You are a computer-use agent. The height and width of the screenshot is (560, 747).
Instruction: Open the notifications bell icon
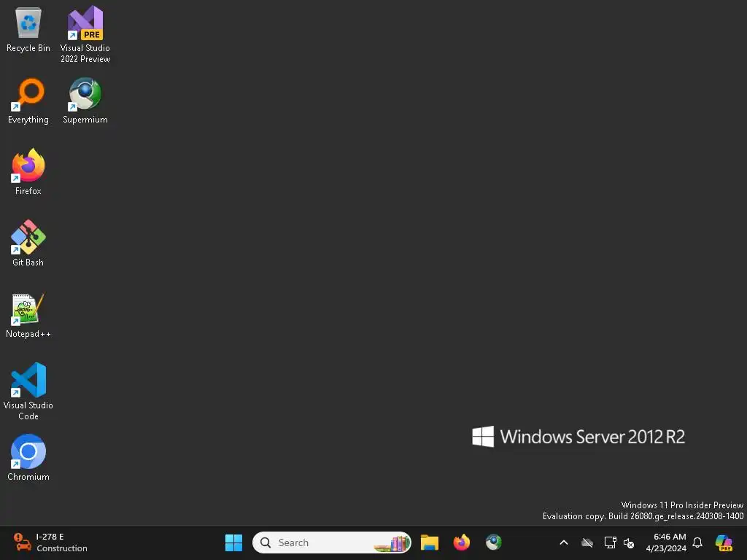click(x=697, y=542)
